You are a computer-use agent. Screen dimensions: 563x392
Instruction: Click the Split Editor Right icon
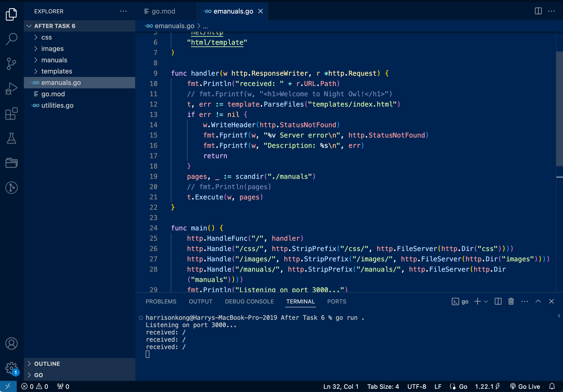[538, 11]
